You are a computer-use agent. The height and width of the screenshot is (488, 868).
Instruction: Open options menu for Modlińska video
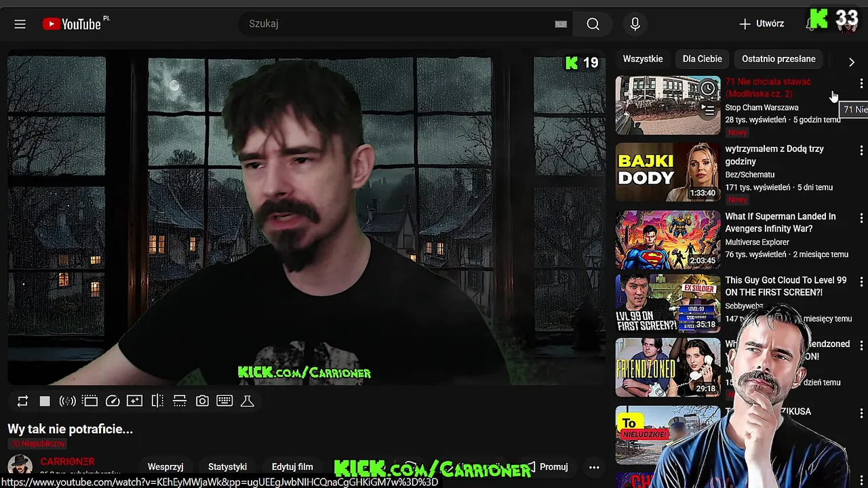[861, 83]
